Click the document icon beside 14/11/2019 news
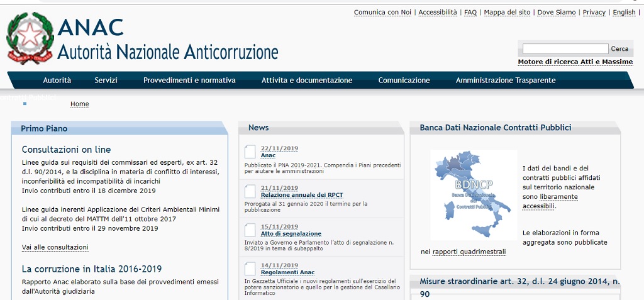This screenshot has width=644, height=300. 250,269
